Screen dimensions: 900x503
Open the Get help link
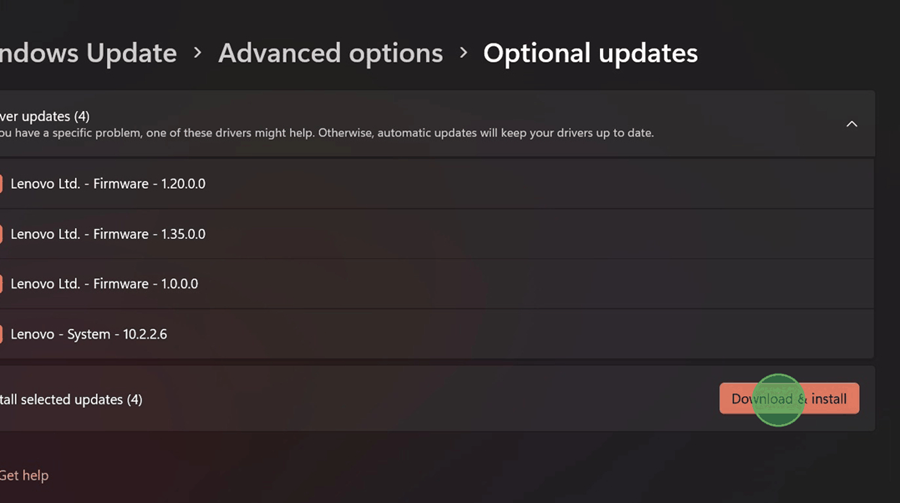coord(24,475)
